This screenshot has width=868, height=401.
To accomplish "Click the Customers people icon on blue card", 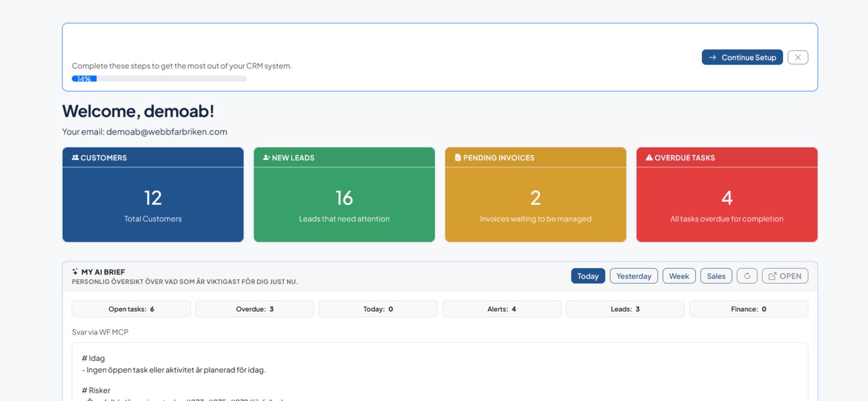I will click(74, 157).
